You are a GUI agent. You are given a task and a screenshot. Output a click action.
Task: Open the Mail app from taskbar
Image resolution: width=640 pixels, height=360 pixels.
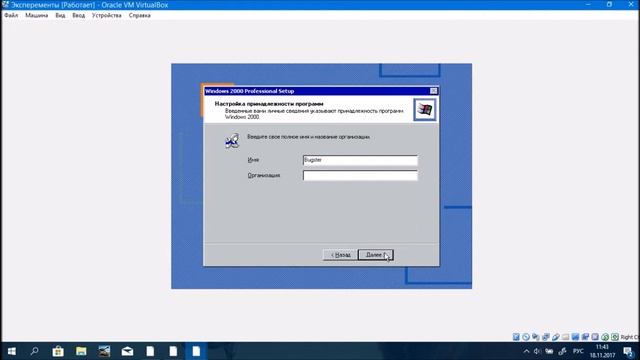[127, 351]
